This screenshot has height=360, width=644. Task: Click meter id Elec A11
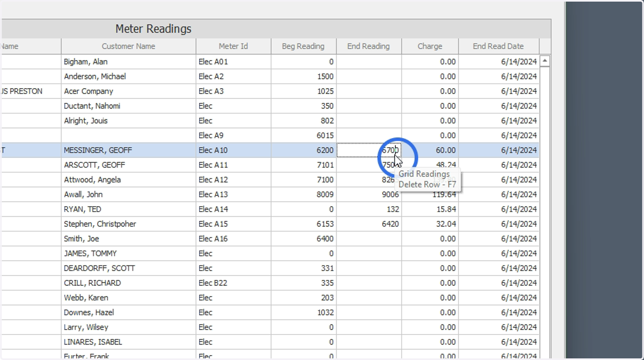pyautogui.click(x=213, y=165)
